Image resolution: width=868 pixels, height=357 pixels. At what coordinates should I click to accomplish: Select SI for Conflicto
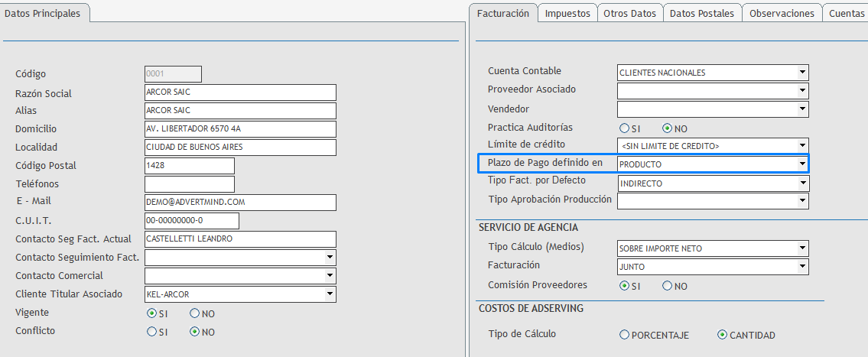(151, 332)
